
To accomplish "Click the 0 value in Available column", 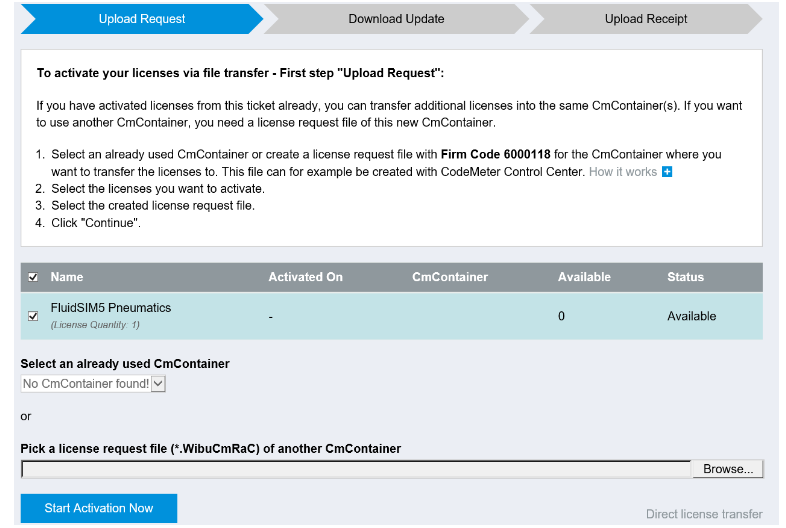I will click(x=561, y=316).
